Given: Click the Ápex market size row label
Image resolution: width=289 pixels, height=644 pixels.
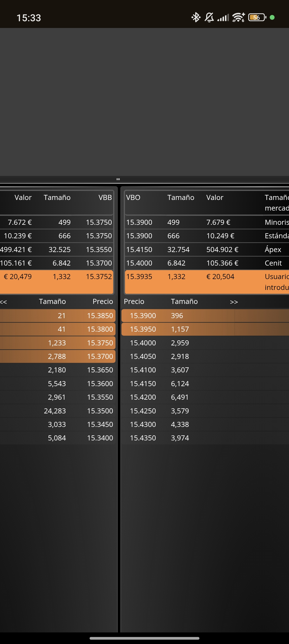Looking at the screenshot, I should (273, 249).
